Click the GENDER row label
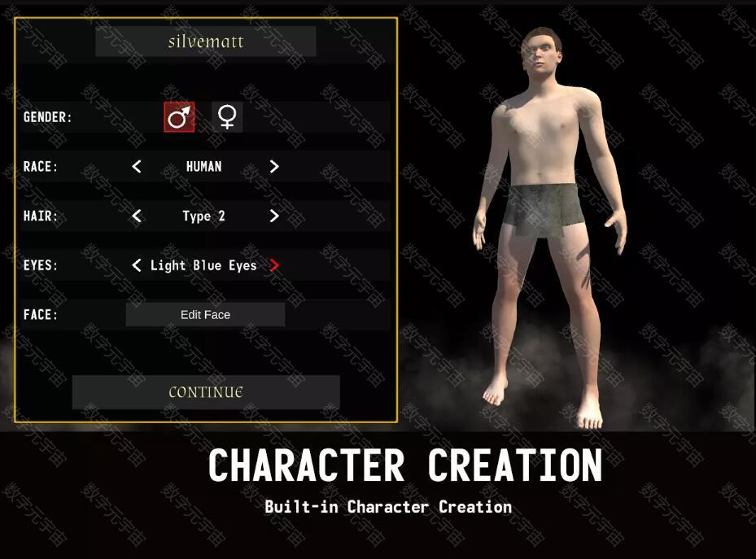The width and height of the screenshot is (756, 559). pyautogui.click(x=48, y=117)
